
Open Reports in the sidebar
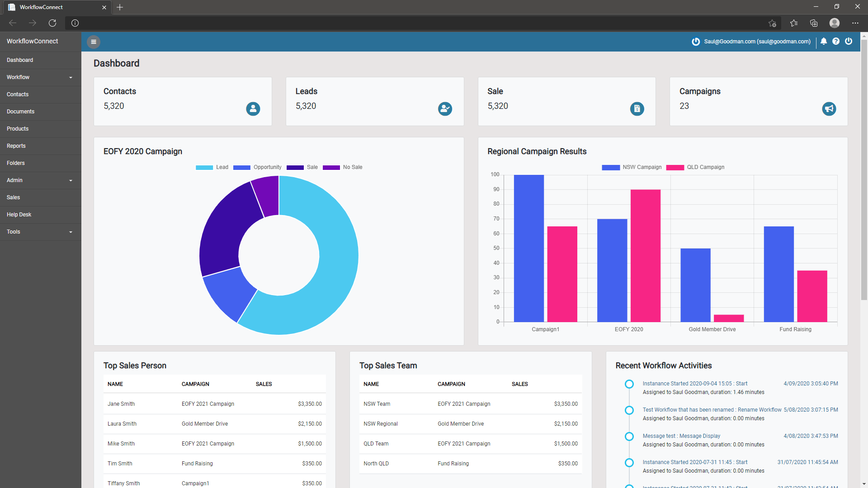point(16,146)
